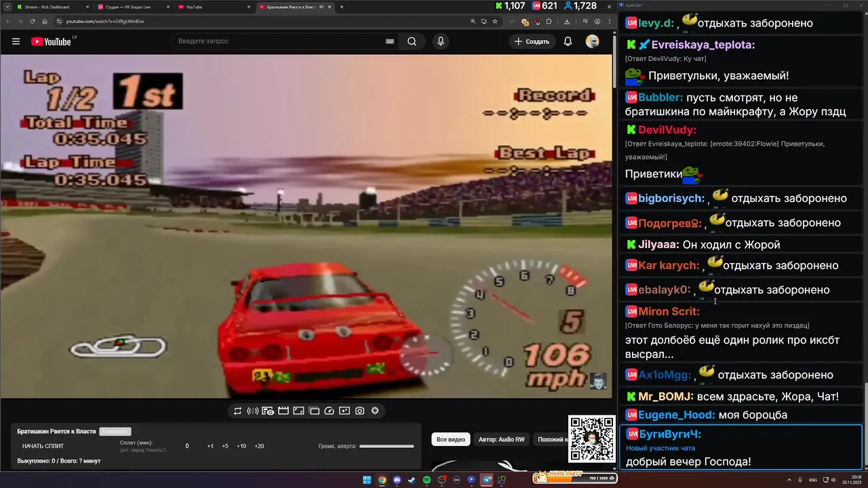Go to the YouTube home logo
The image size is (868, 488).
click(52, 41)
